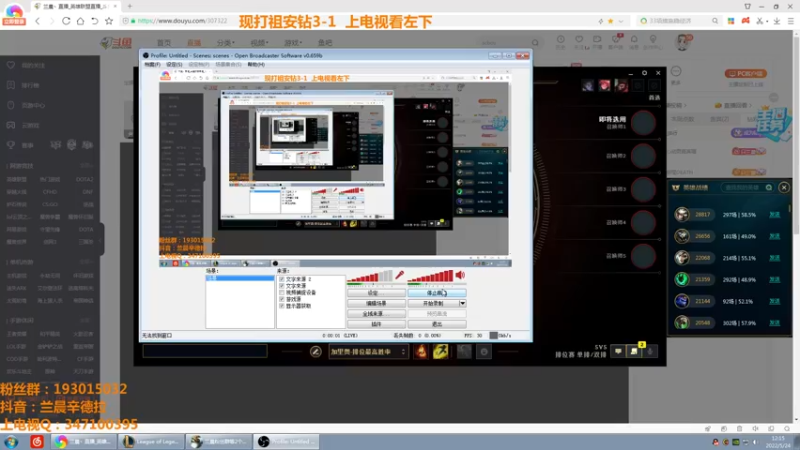800x450 pixels.
Task: Click the browser address bar URL
Action: (x=182, y=21)
